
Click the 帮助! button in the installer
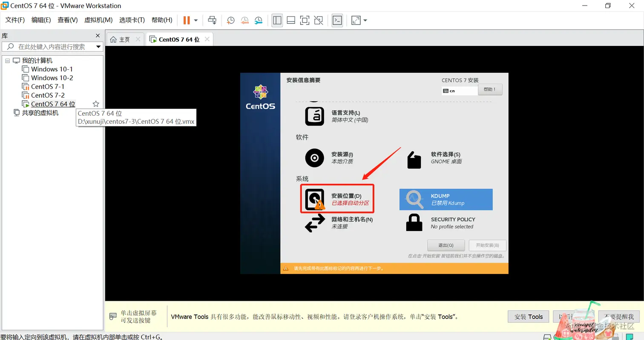(x=490, y=90)
